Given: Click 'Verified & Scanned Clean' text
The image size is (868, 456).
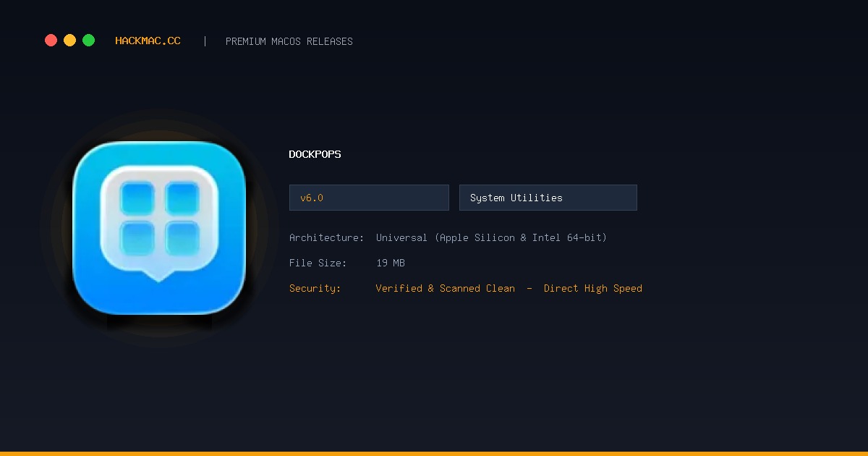Looking at the screenshot, I should pyautogui.click(x=446, y=288).
